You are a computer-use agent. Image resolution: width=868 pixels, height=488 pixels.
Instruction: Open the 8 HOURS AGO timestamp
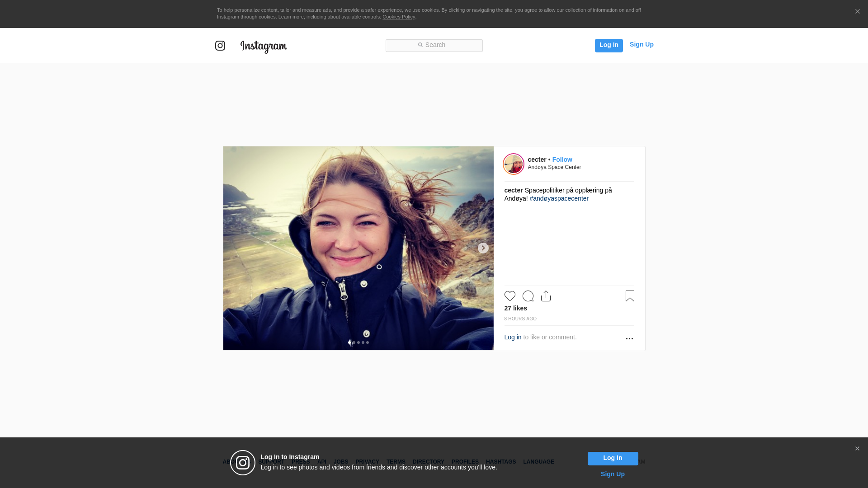click(520, 319)
